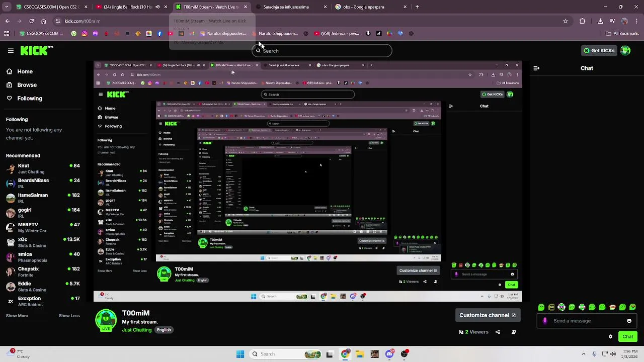Switch to the obs Google search tab
The width and height of the screenshot is (644, 362).
click(371, 7)
